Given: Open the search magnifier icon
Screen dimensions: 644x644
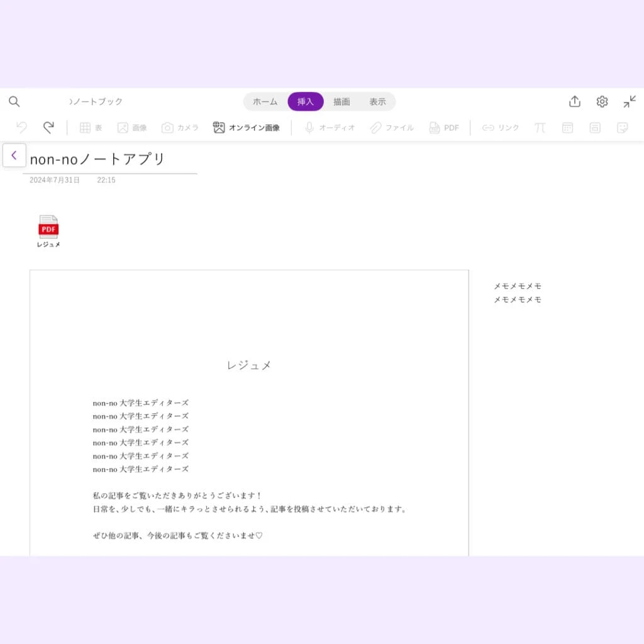Looking at the screenshot, I should tap(14, 101).
